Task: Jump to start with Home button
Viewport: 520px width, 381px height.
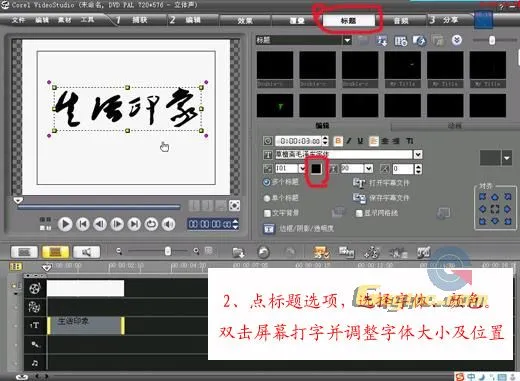Action: (83, 224)
